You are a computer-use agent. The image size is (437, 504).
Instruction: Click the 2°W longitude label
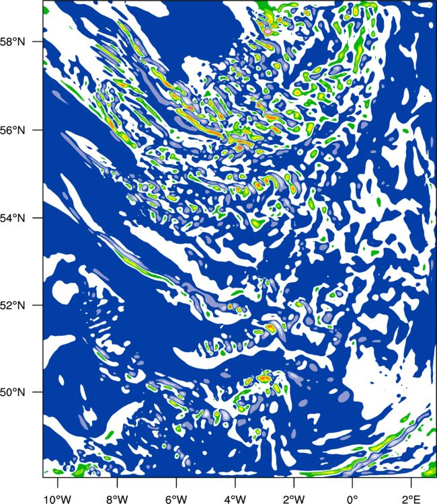[x=294, y=499]
